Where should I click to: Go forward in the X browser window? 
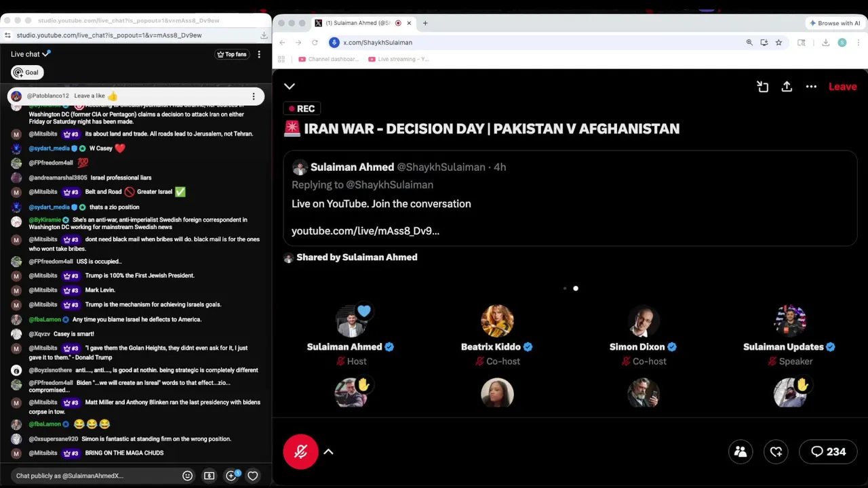pos(298,43)
